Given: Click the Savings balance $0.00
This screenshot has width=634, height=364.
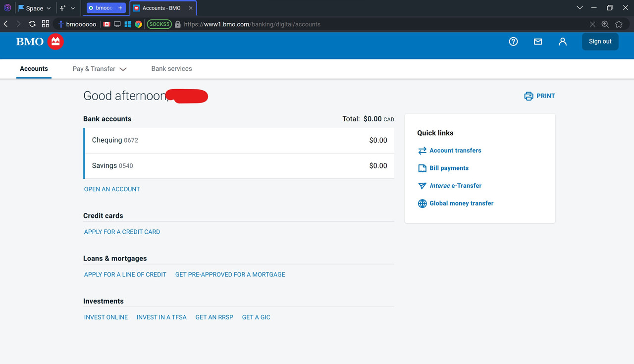Looking at the screenshot, I should pos(378,166).
